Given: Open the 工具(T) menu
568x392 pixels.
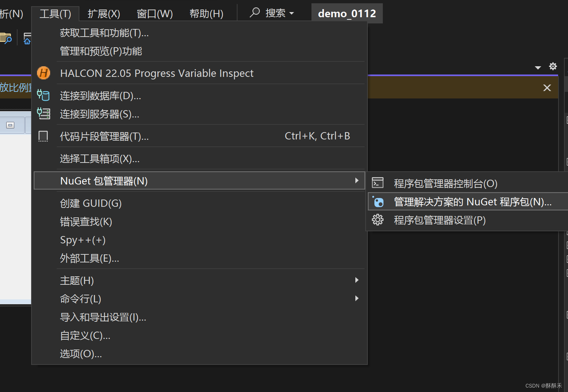Looking at the screenshot, I should click(55, 14).
